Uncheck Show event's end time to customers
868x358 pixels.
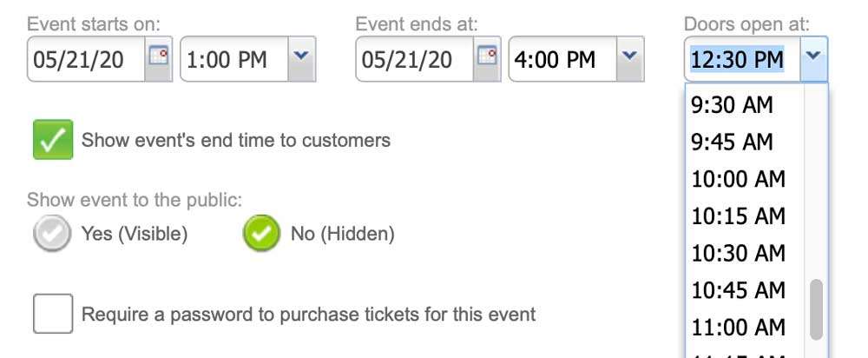[53, 140]
